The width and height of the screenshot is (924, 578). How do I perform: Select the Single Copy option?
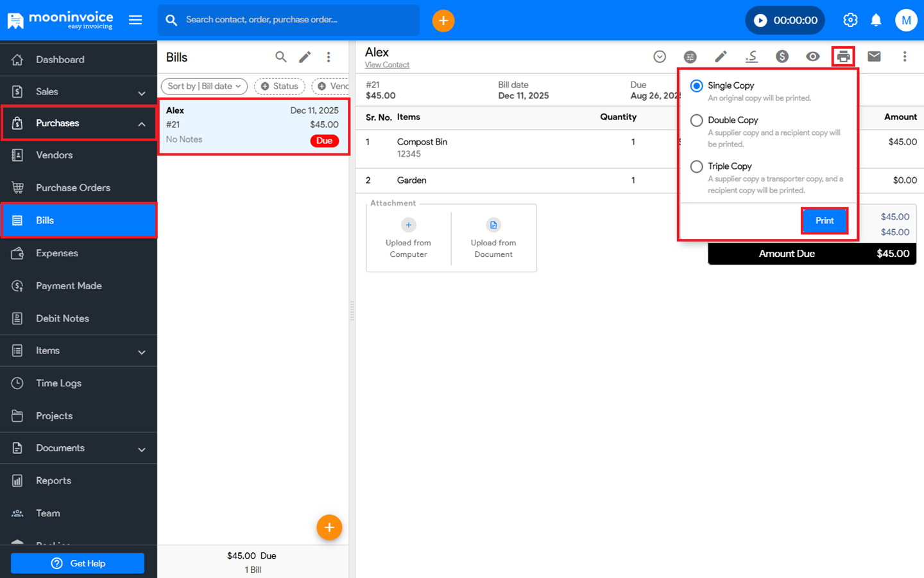pyautogui.click(x=696, y=85)
